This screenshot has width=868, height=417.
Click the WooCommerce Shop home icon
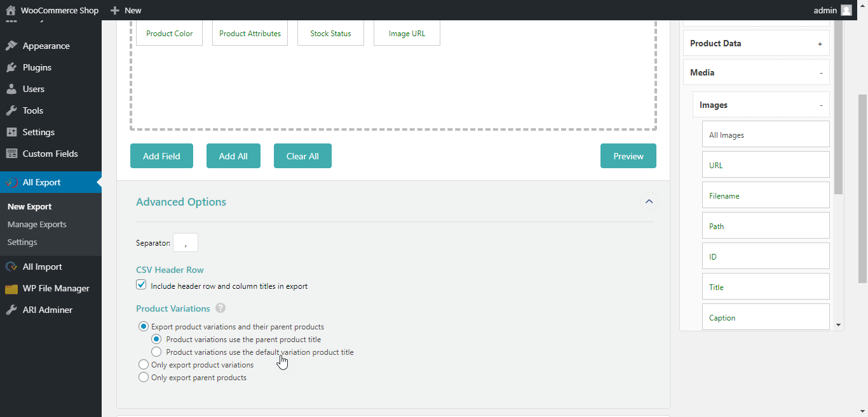click(11, 10)
